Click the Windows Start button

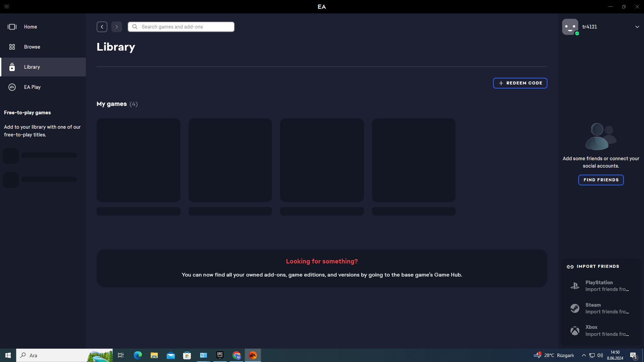tap(8, 355)
